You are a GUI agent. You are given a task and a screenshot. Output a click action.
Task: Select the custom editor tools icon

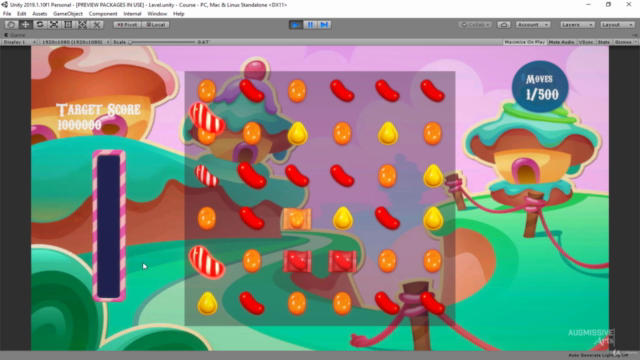point(97,25)
